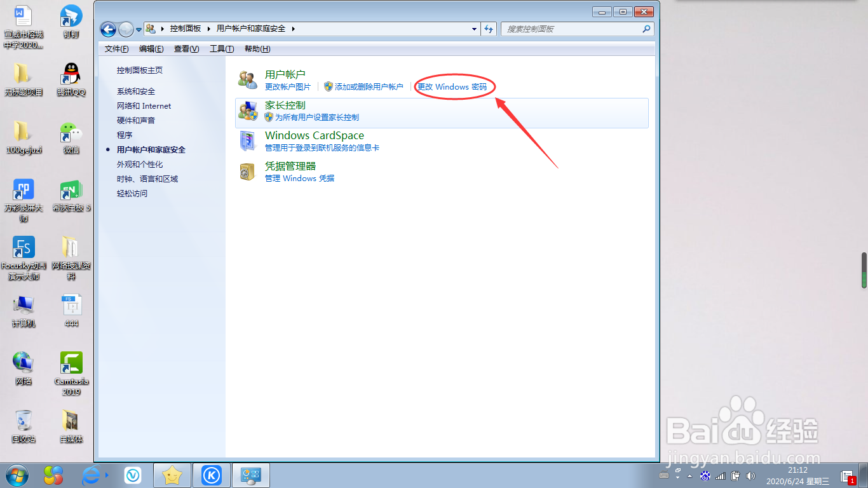Select the 计算机 desktop icon

click(x=24, y=310)
